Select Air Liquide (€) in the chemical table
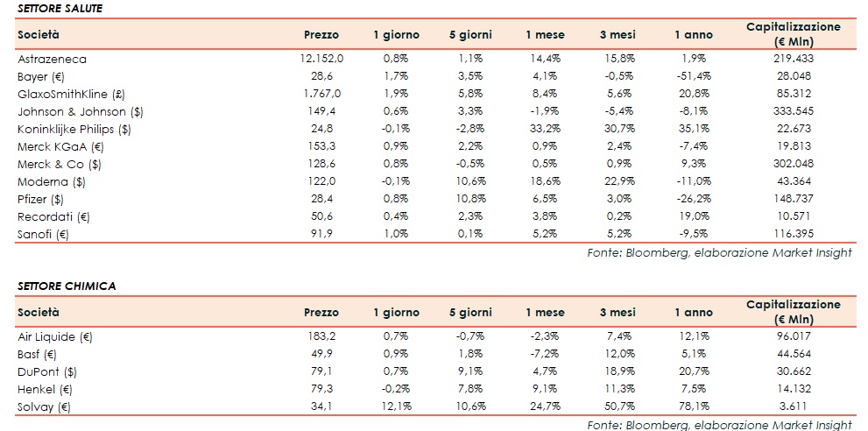The image size is (868, 431). [x=55, y=336]
